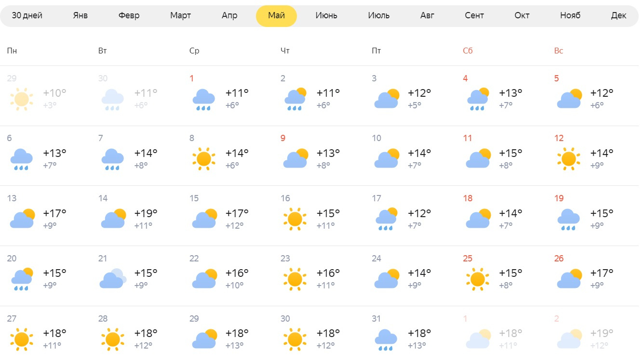Screen dimensions: 644x364
Task: Click the sun icon for May 25
Action: [x=477, y=279]
